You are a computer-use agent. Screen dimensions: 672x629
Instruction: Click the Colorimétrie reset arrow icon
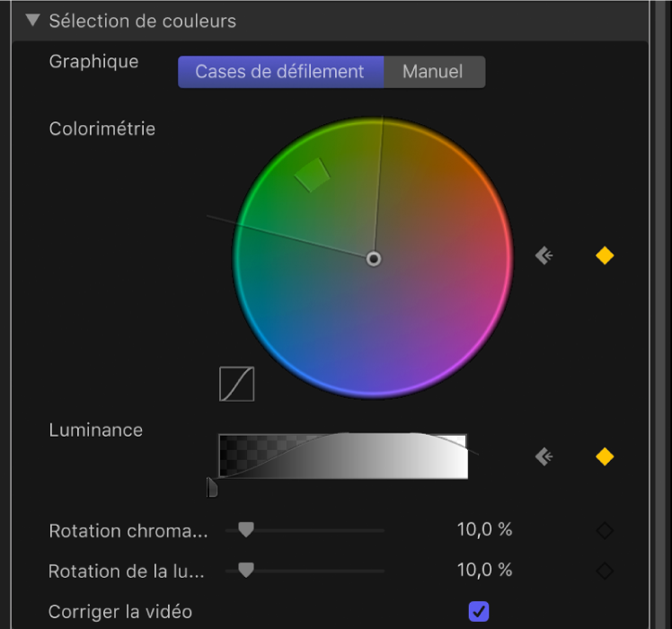coord(544,256)
